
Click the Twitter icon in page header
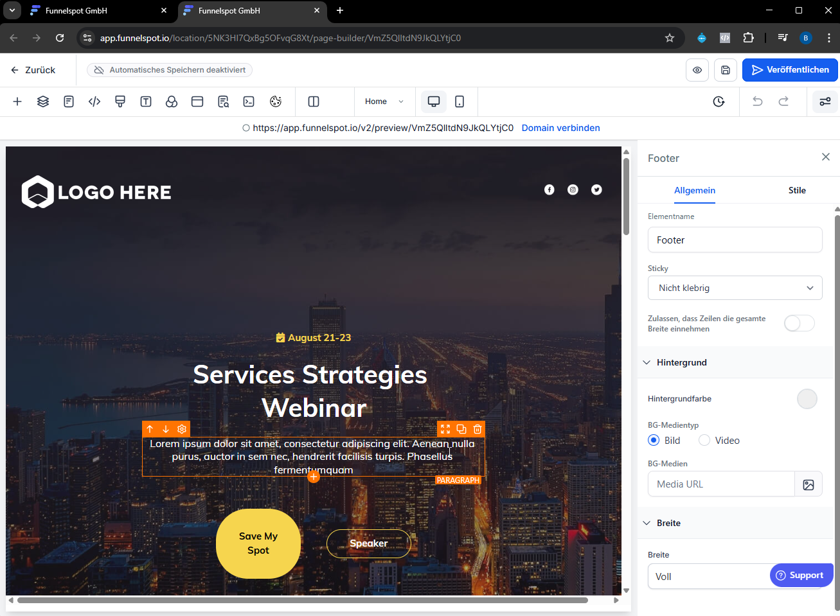597,189
